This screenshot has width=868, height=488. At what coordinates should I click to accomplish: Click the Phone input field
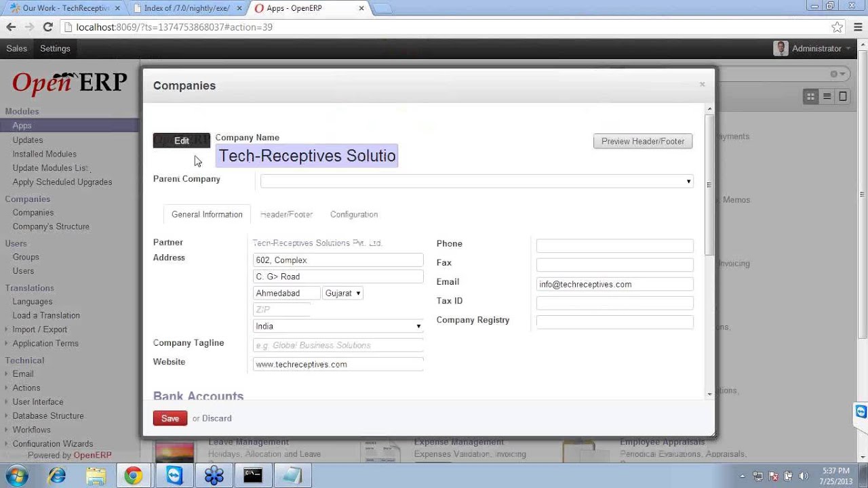click(615, 245)
